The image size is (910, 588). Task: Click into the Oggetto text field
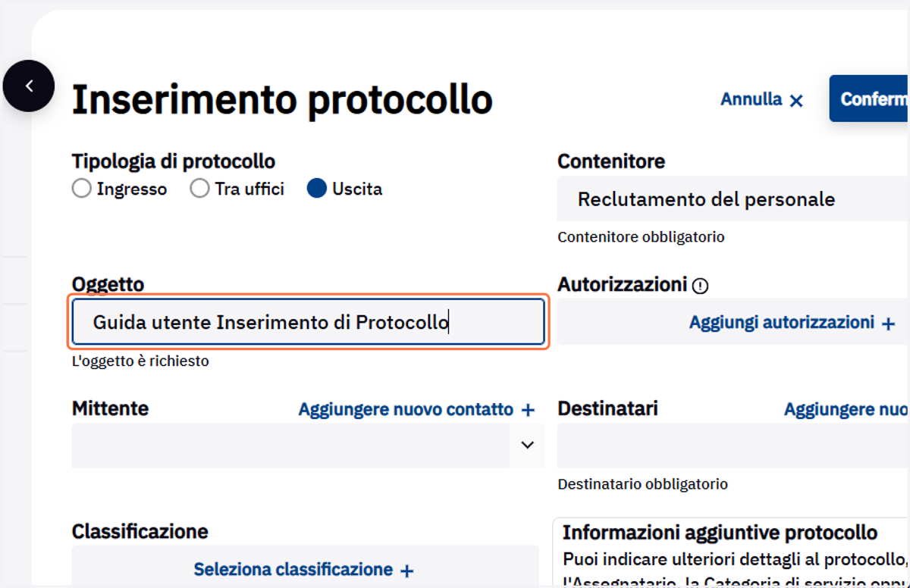point(308,322)
